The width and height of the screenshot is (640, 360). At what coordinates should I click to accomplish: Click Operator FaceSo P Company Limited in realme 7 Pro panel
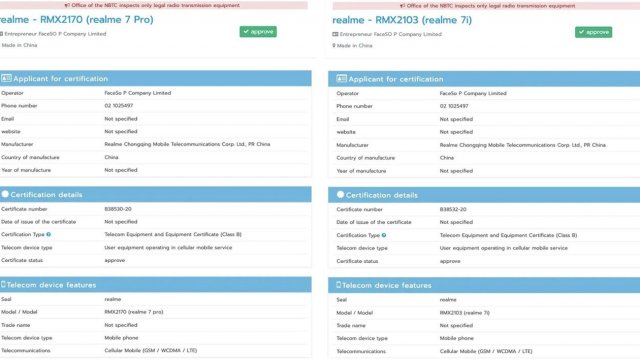tap(138, 93)
